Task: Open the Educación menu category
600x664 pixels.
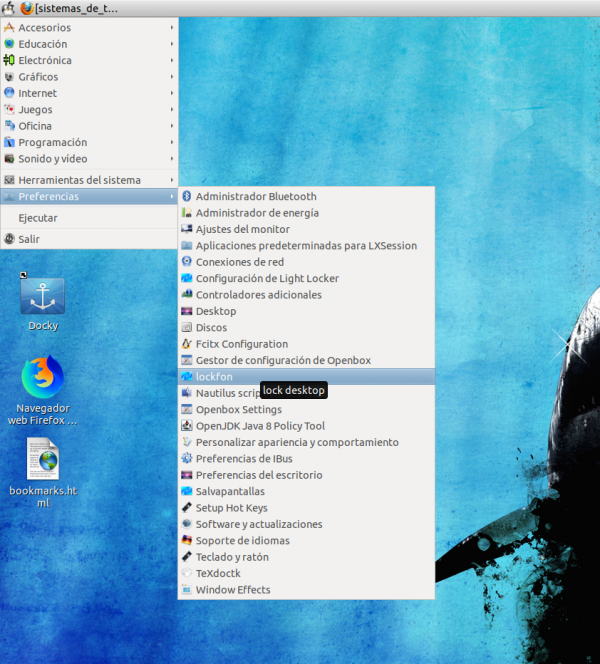Action: tap(89, 44)
